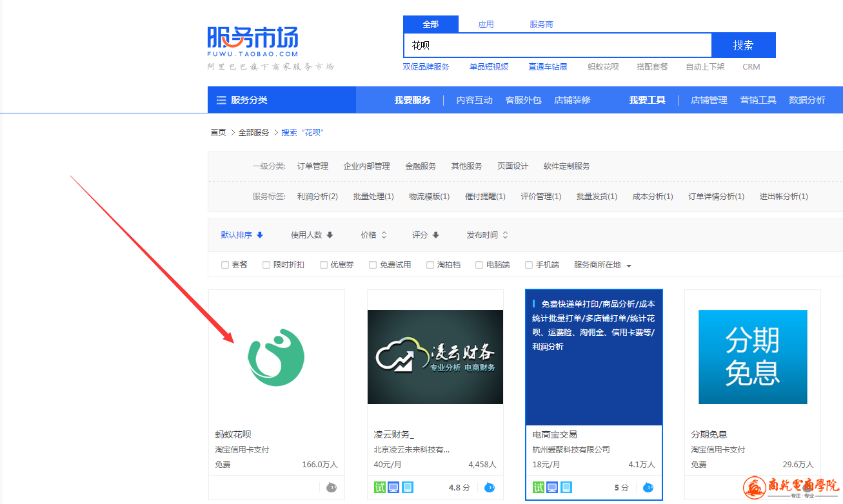Viewport: 843px width, 504px height.
Task: Click the search field containing 花呗
Action: point(557,45)
